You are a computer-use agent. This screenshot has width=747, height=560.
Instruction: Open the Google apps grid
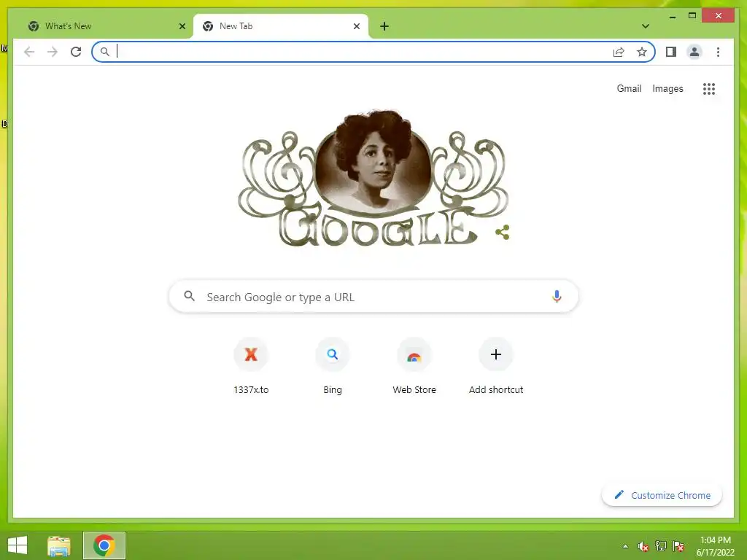point(709,88)
